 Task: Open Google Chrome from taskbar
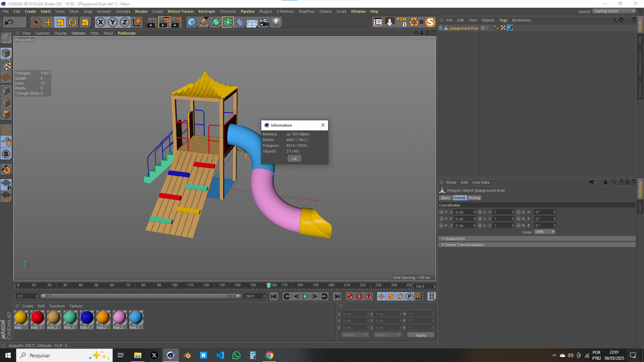click(269, 355)
